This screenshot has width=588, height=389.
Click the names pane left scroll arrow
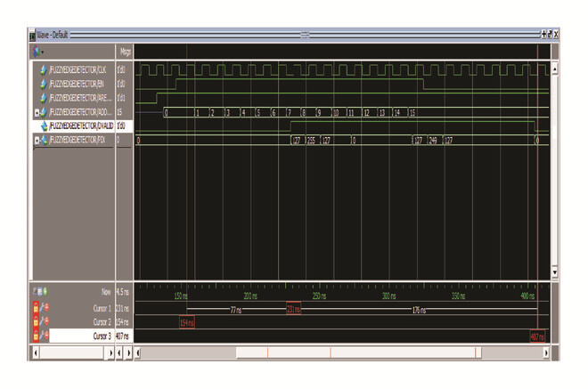click(36, 353)
